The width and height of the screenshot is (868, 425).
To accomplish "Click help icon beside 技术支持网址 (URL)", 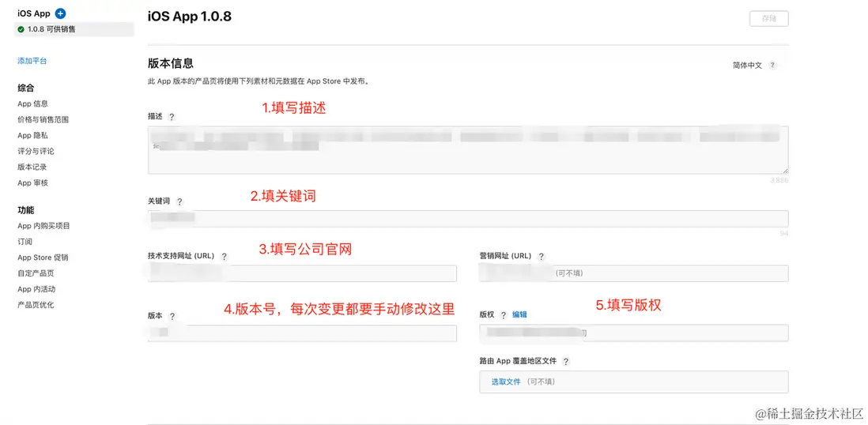I will click(224, 257).
